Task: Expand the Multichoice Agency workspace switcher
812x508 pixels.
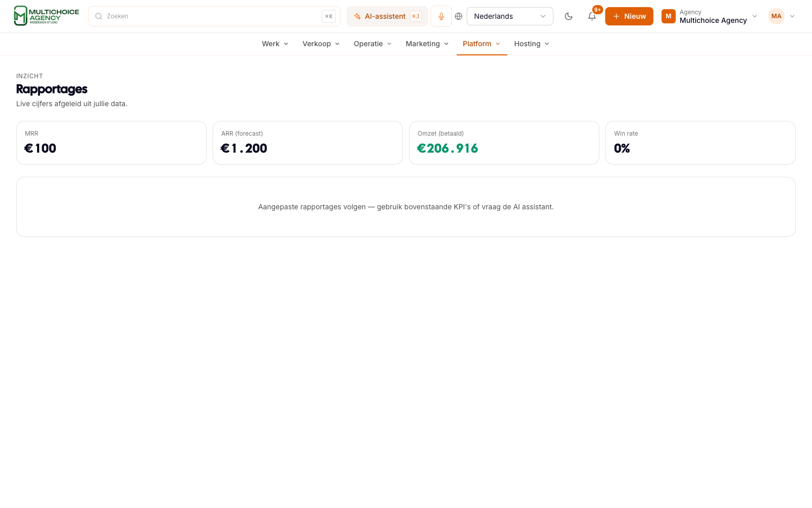Action: tap(709, 16)
